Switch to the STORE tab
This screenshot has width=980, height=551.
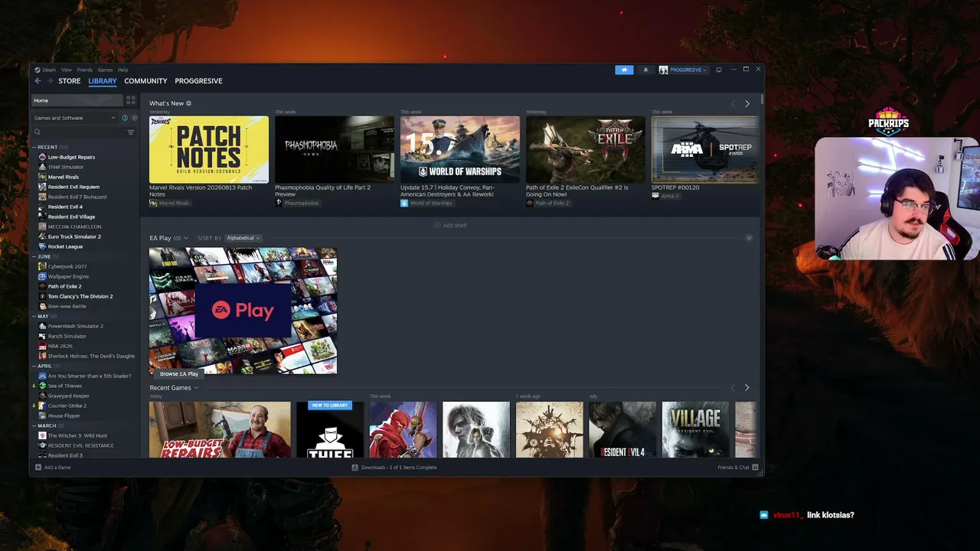tap(70, 81)
